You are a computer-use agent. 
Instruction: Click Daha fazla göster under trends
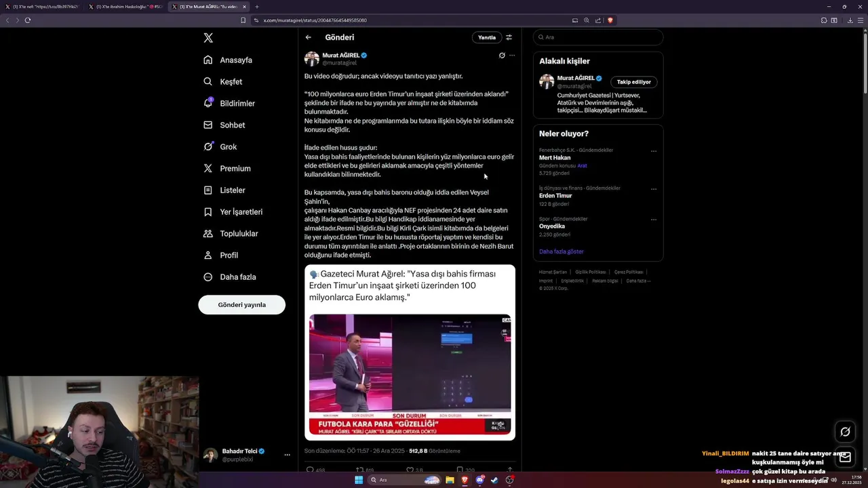561,251
